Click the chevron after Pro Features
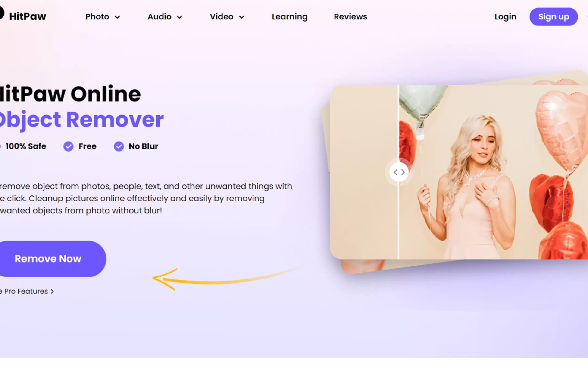The width and height of the screenshot is (588, 368). [x=52, y=291]
